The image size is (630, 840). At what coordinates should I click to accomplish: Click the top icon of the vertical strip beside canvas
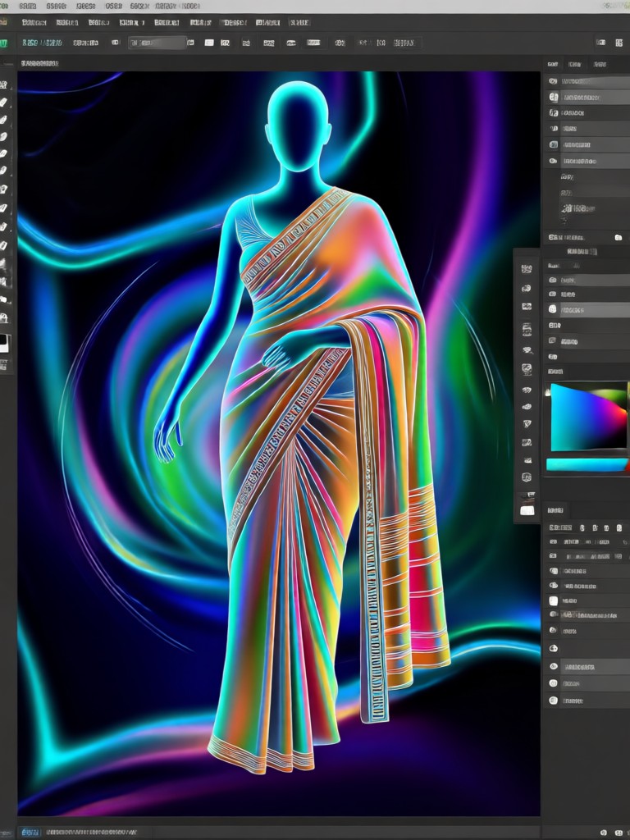527,269
